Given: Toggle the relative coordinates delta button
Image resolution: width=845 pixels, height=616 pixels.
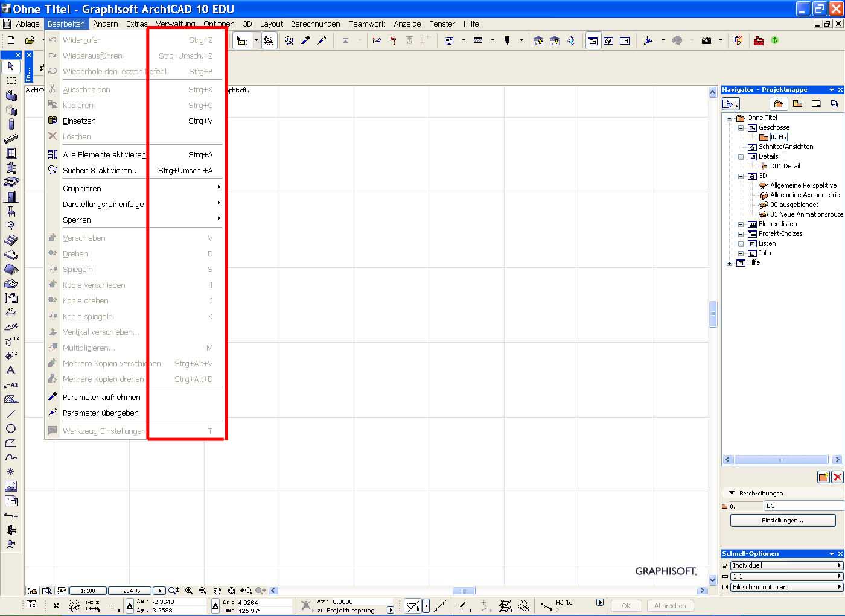Looking at the screenshot, I should [x=130, y=606].
